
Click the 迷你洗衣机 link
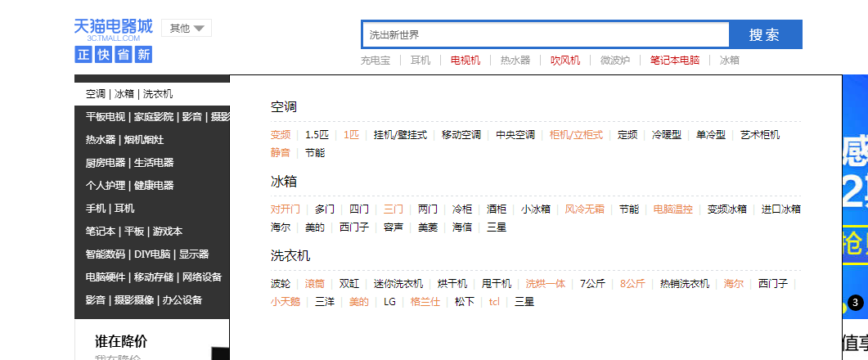398,284
